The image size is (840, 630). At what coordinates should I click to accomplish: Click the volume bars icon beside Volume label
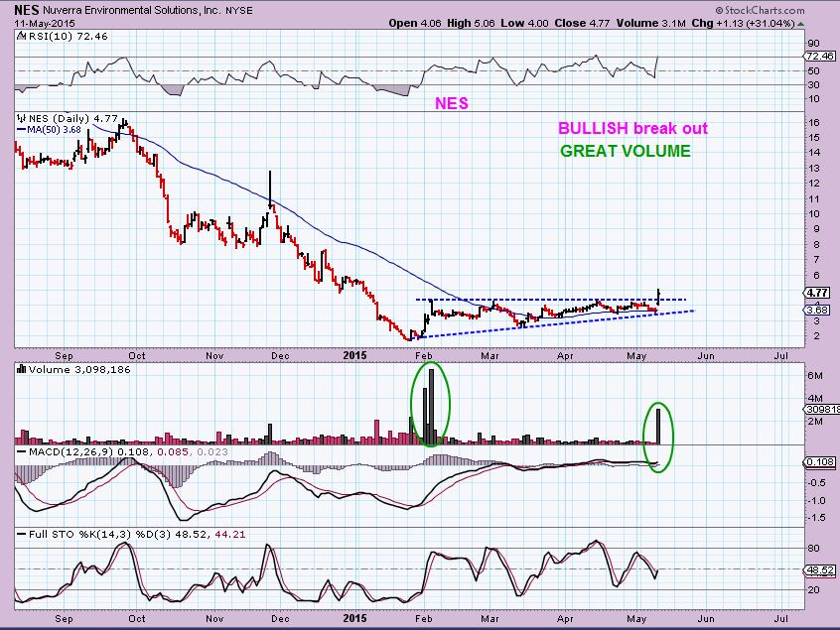[22, 369]
